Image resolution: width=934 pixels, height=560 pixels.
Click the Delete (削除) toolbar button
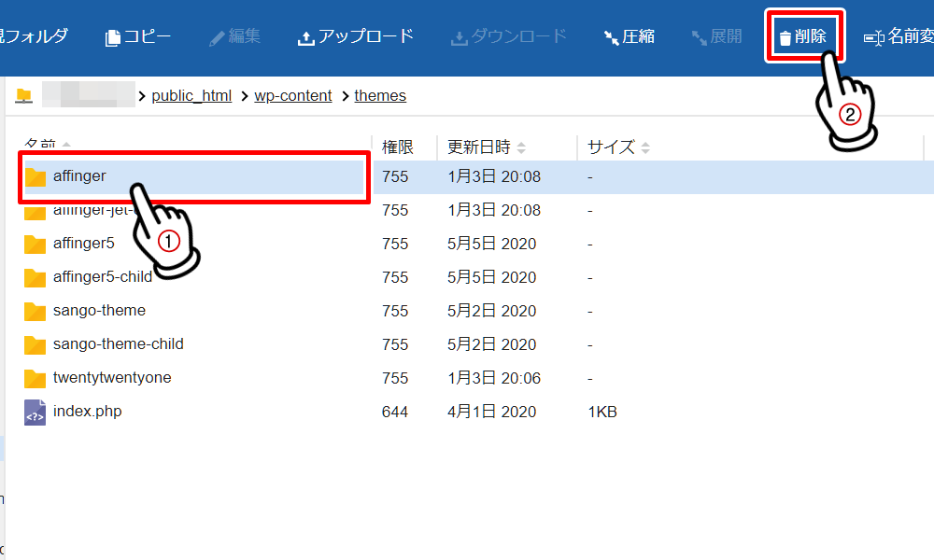[x=803, y=37]
